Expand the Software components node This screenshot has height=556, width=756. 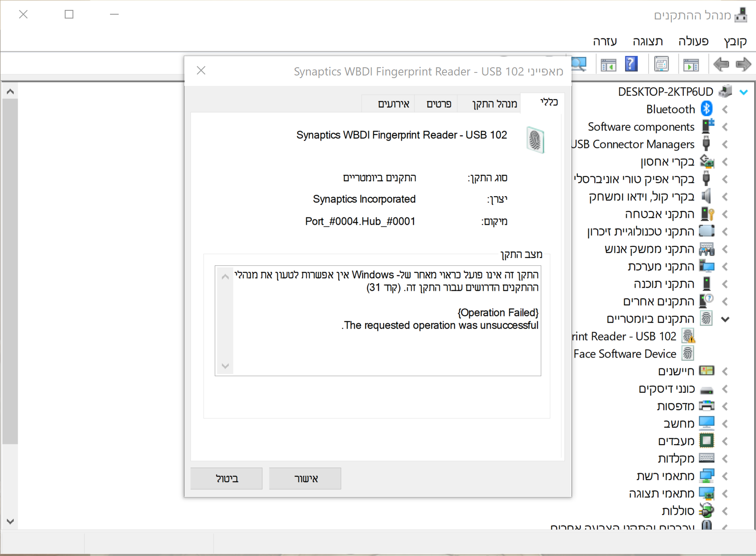pyautogui.click(x=725, y=127)
